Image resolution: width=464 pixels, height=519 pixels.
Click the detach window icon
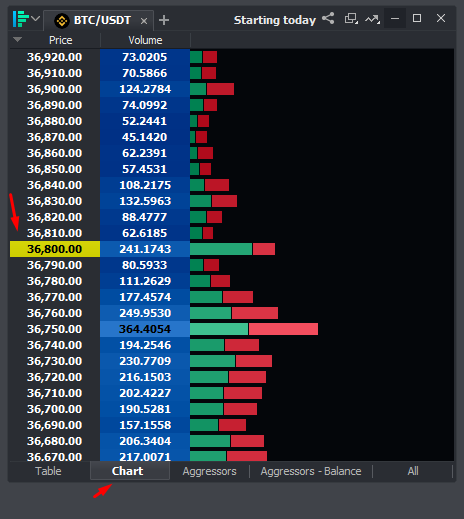click(x=351, y=19)
